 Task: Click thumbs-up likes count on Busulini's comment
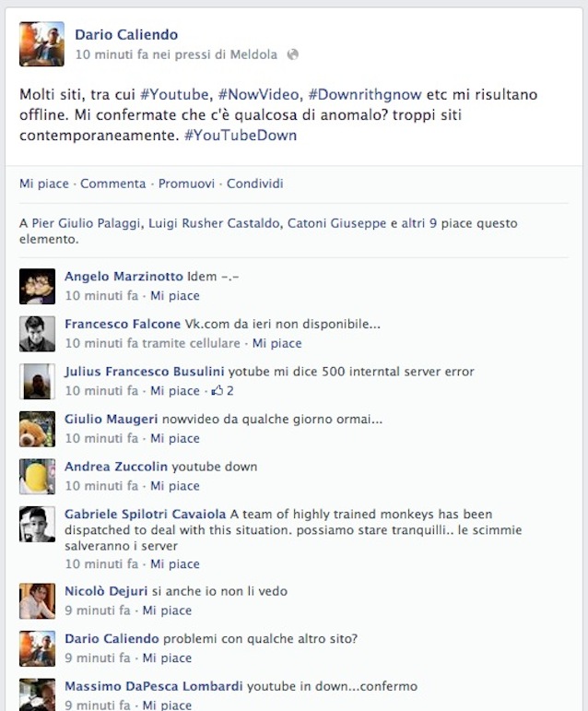click(x=222, y=390)
